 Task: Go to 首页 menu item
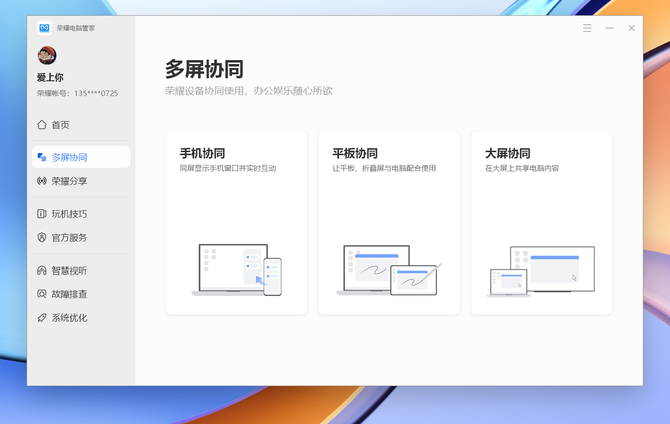pyautogui.click(x=61, y=125)
